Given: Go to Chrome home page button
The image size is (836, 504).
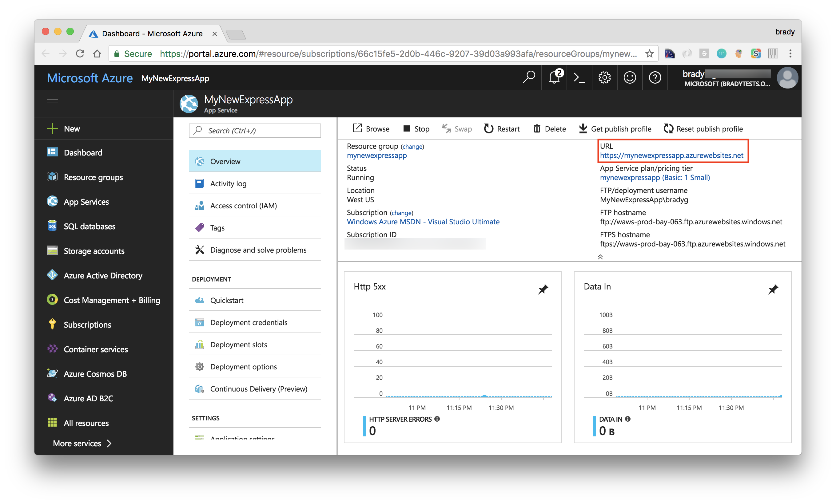Looking at the screenshot, I should (98, 53).
